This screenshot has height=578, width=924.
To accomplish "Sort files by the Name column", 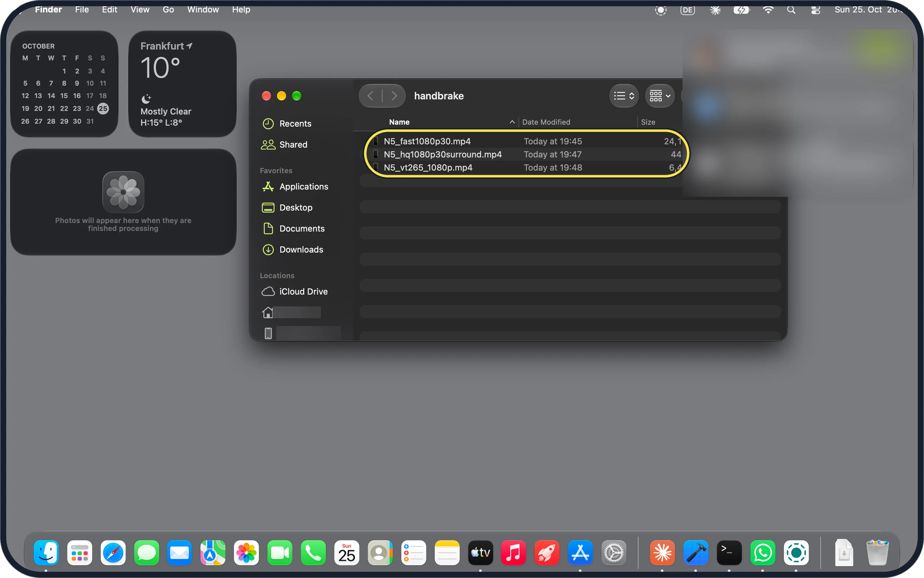I will (399, 122).
